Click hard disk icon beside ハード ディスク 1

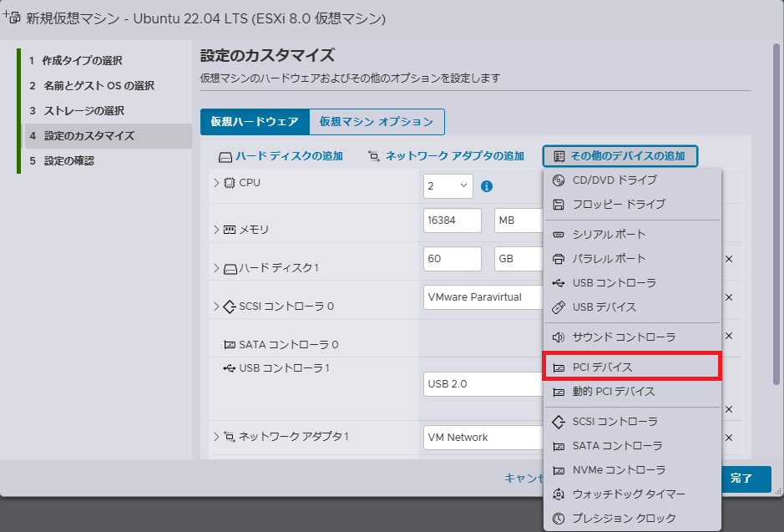230,269
